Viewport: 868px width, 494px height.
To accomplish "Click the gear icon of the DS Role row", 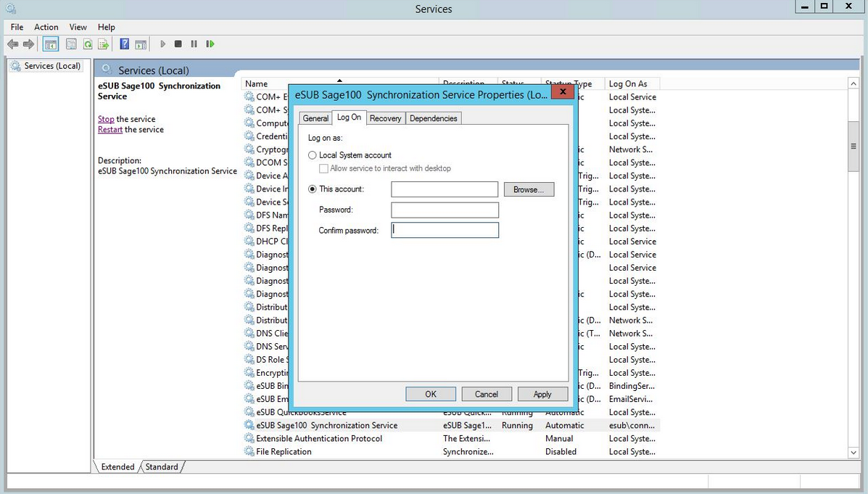I will pos(249,359).
